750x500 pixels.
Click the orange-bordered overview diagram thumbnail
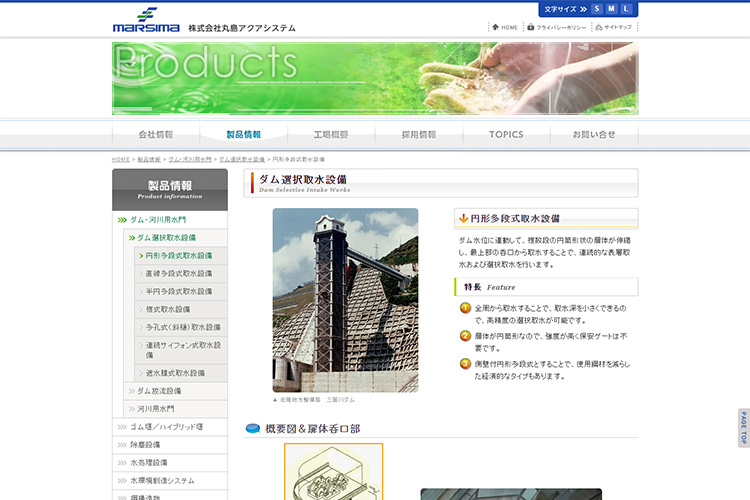coord(334,472)
